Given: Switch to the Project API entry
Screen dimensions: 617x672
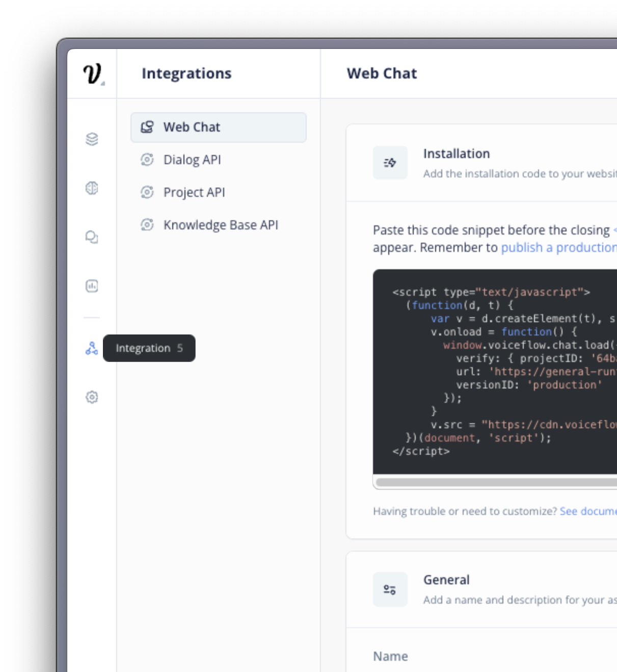Looking at the screenshot, I should pyautogui.click(x=194, y=192).
